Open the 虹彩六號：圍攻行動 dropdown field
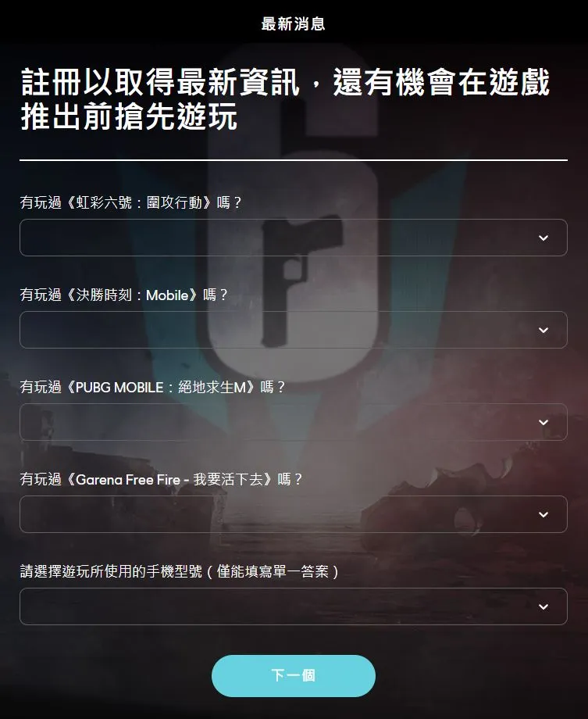Image resolution: width=588 pixels, height=719 pixels. pyautogui.click(x=294, y=238)
